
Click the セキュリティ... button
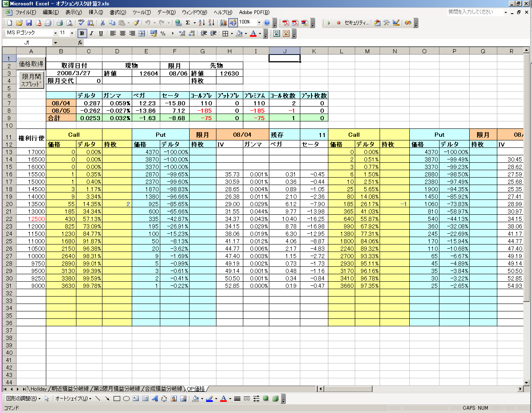(x=356, y=23)
